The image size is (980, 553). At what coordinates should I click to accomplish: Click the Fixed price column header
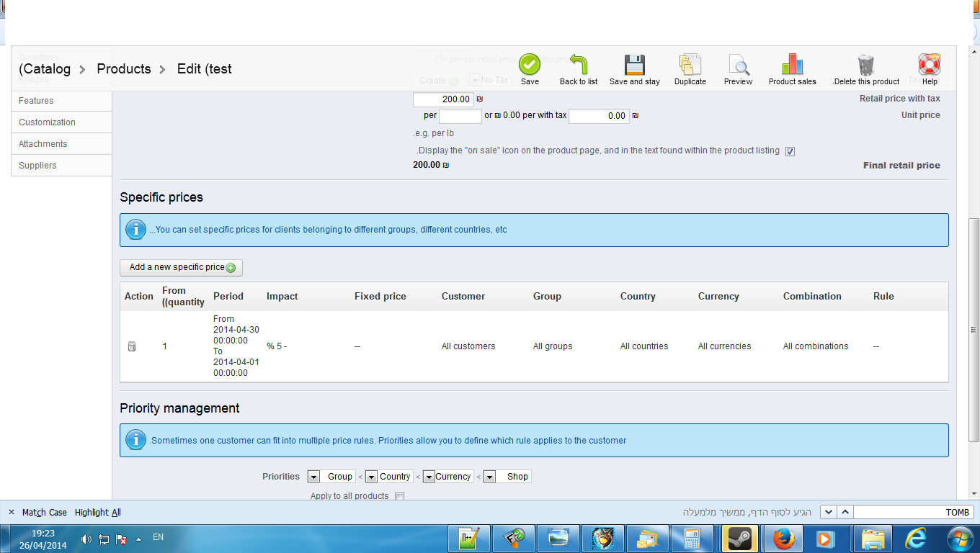[x=380, y=297]
